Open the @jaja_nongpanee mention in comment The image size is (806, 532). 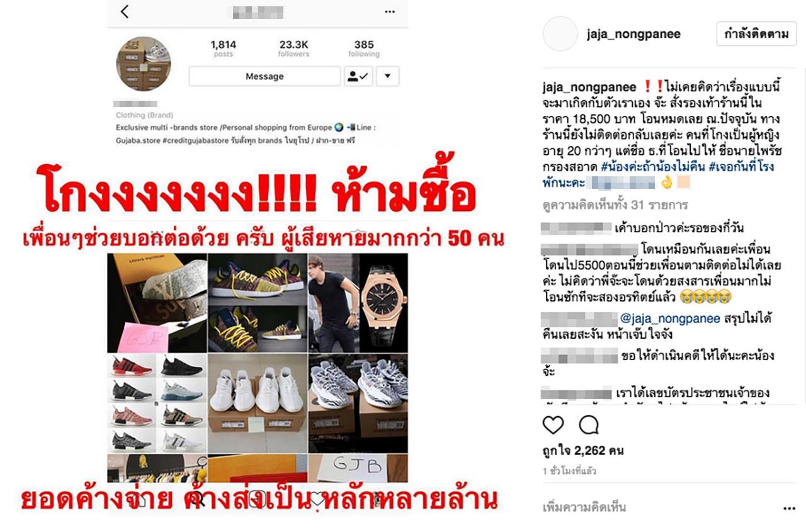pyautogui.click(x=670, y=319)
